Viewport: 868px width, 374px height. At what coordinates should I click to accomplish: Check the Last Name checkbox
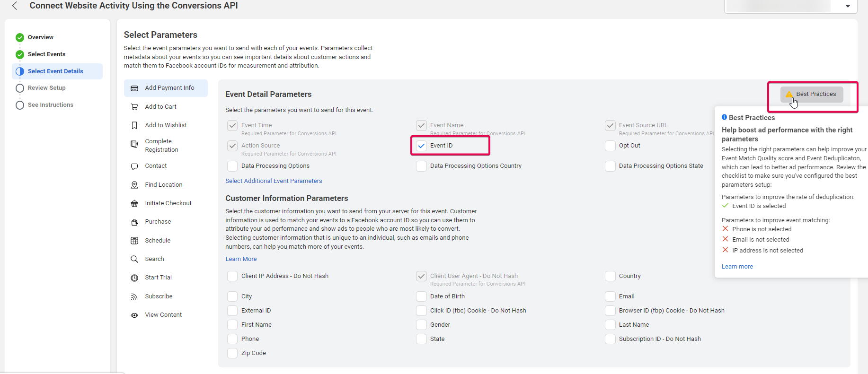[x=610, y=325]
